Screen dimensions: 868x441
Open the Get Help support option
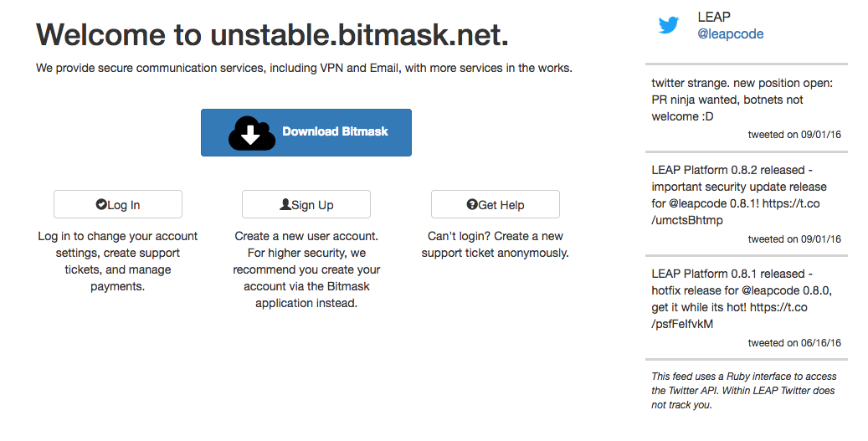point(496,205)
